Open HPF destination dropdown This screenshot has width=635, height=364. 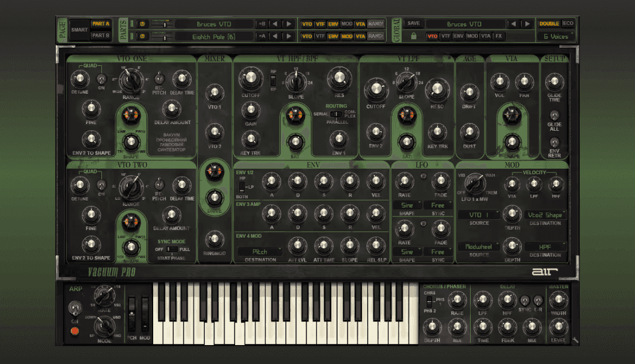[x=545, y=247]
